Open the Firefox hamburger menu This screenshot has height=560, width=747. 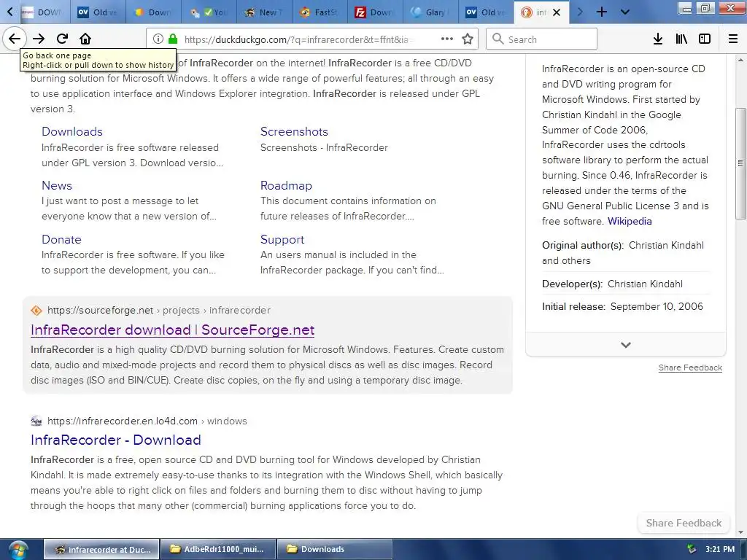pyautogui.click(x=732, y=39)
